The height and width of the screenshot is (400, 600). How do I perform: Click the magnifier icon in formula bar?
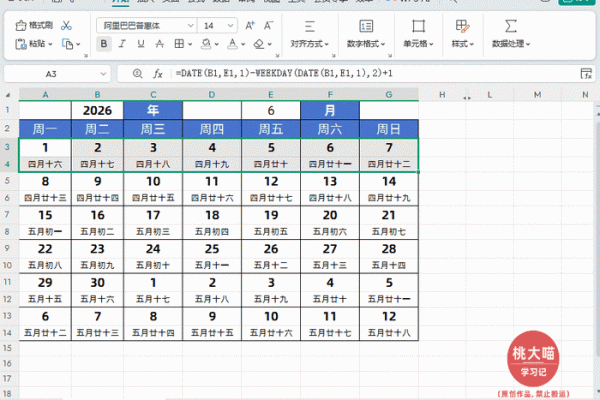137,74
